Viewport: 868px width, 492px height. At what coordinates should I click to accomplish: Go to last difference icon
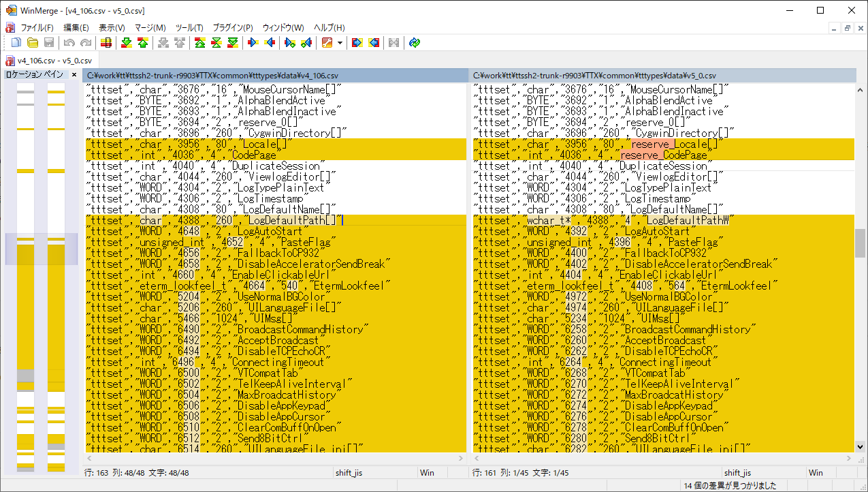pos(233,43)
